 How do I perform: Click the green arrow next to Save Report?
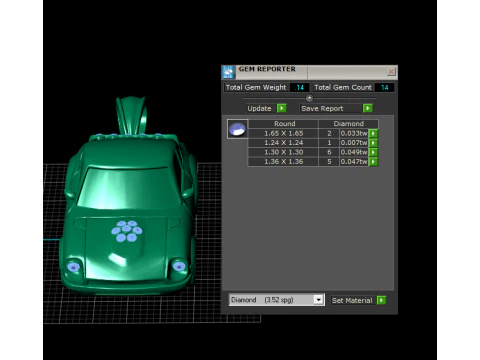click(x=368, y=108)
